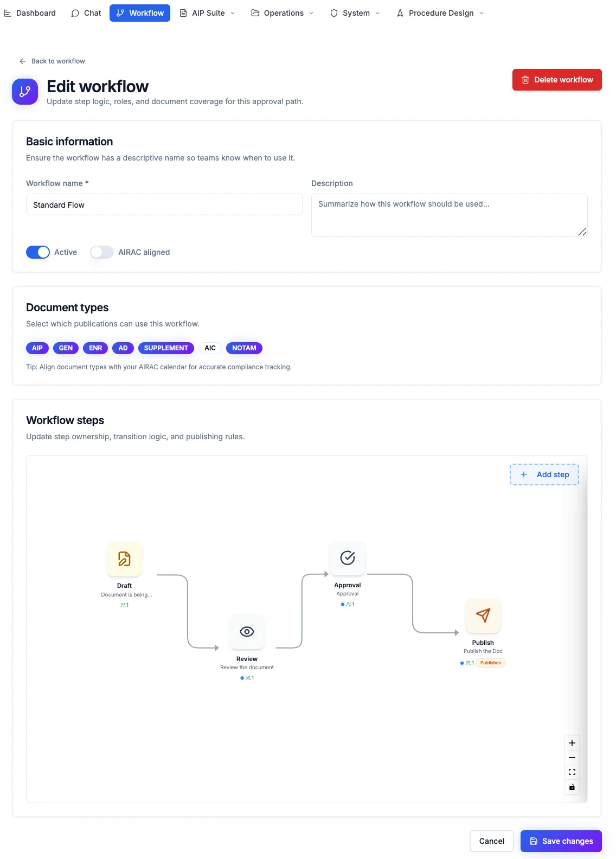Select the Publish step paper-plane icon
Image resolution: width=616 pixels, height=859 pixels.
(483, 615)
